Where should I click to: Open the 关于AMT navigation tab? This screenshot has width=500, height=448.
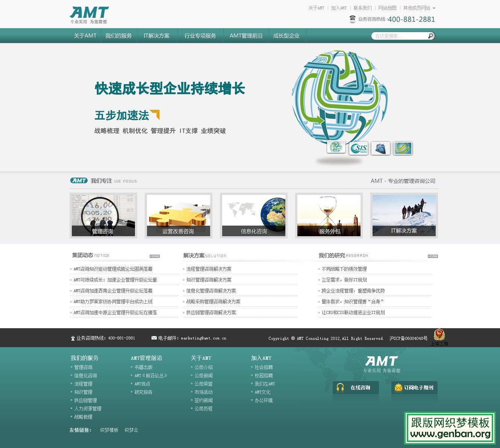pos(86,36)
